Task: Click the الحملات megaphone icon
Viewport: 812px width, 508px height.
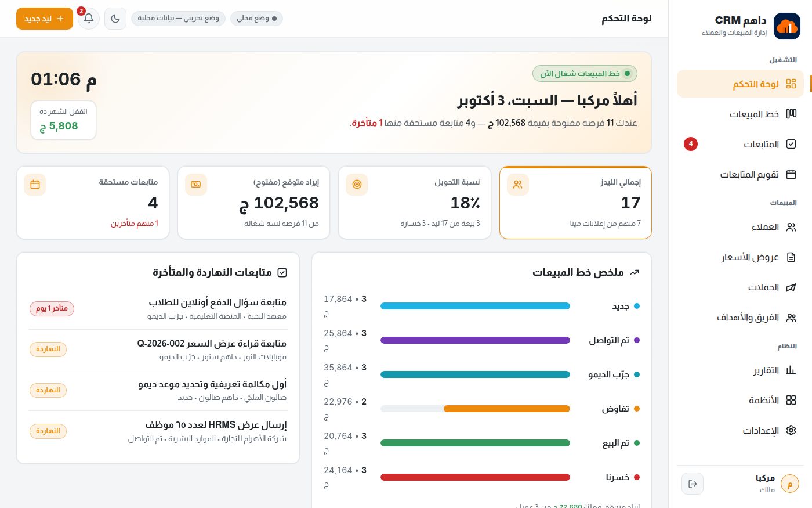Action: coord(791,287)
